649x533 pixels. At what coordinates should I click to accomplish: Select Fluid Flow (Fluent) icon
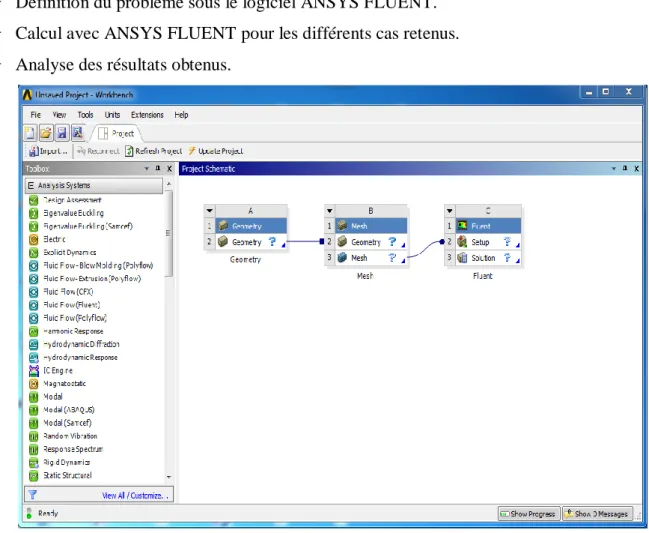[x=34, y=305]
